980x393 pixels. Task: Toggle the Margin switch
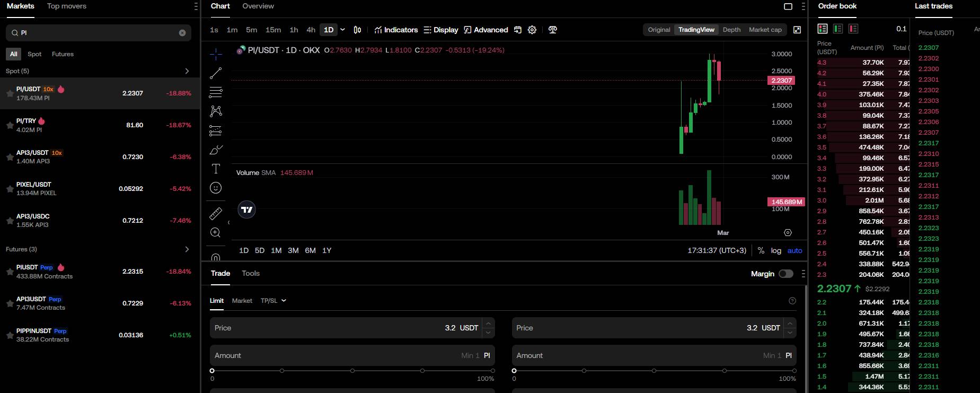click(786, 274)
